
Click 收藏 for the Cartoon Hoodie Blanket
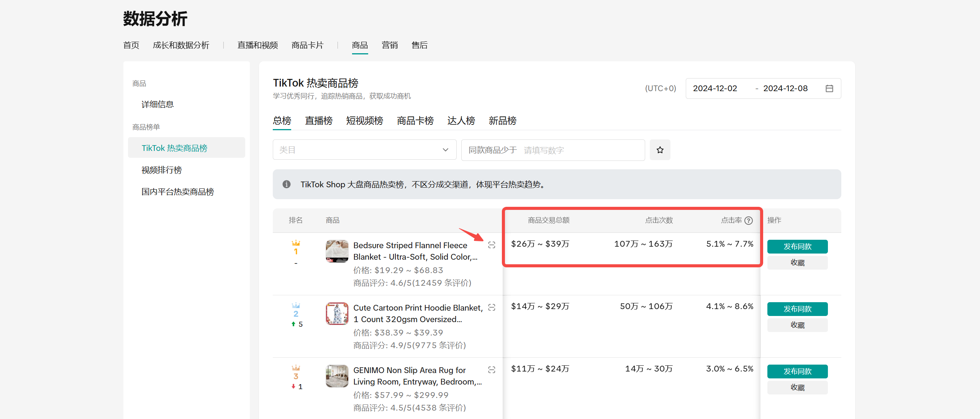click(x=797, y=325)
